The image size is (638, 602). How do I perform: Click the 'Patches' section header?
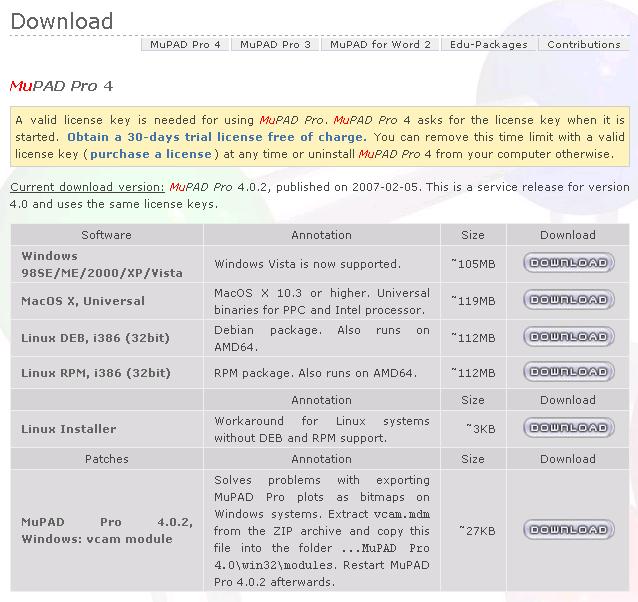[x=107, y=459]
